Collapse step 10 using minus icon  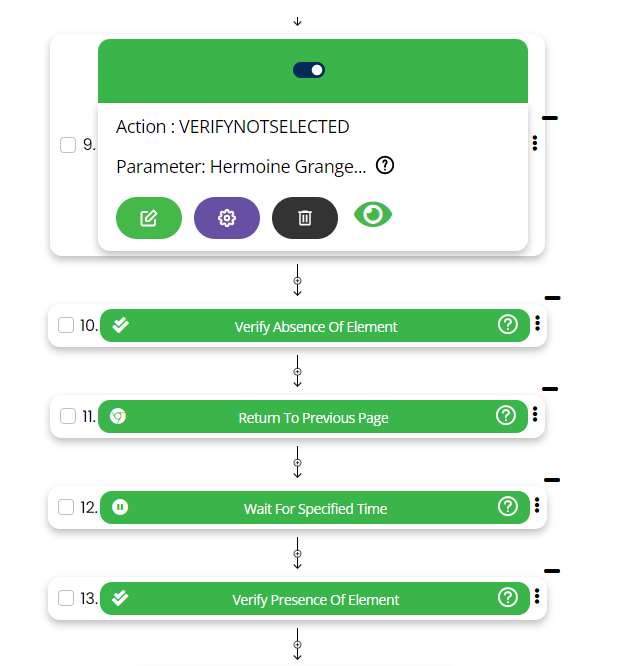click(551, 297)
